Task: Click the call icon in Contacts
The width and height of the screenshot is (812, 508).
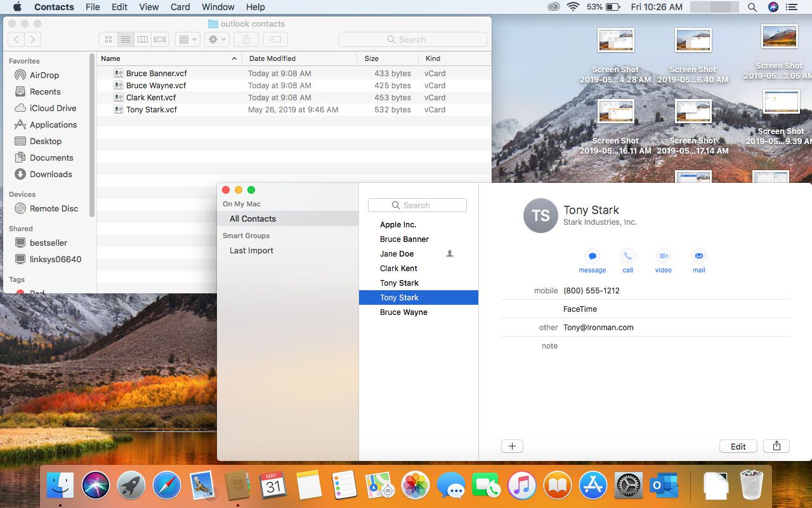Action: [x=628, y=256]
